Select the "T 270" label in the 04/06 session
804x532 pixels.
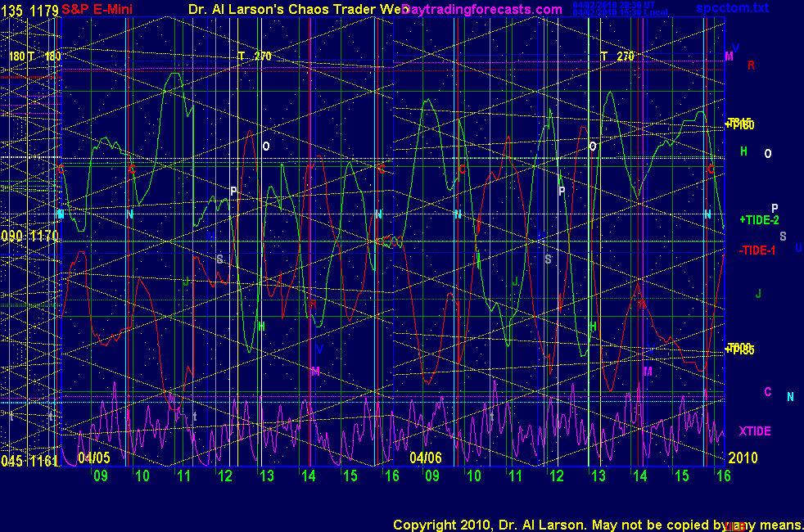coord(617,56)
